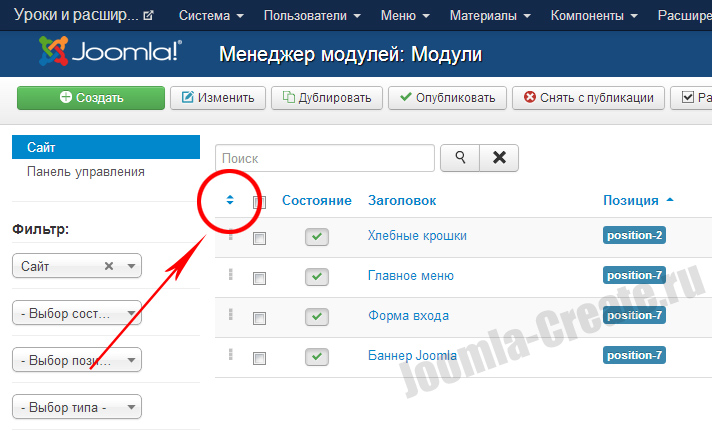This screenshot has height=431, width=712.
Task: Clear search with the X button
Action: click(499, 158)
